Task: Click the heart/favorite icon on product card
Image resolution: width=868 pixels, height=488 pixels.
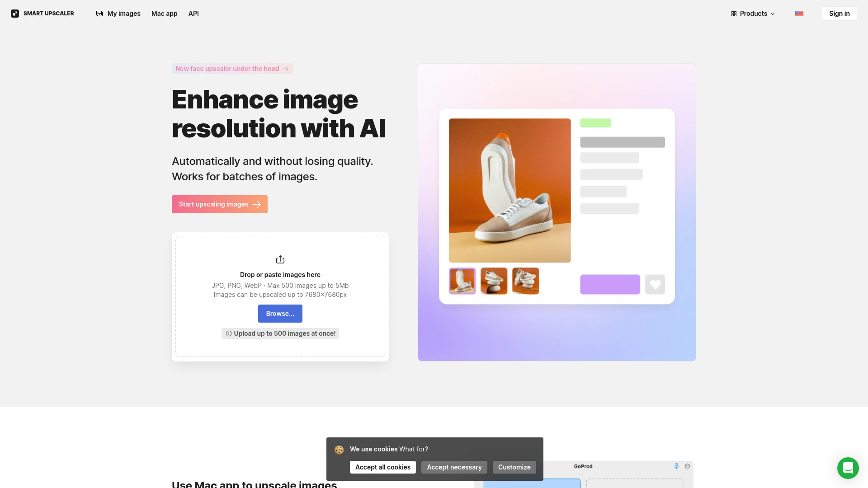Action: [x=655, y=284]
